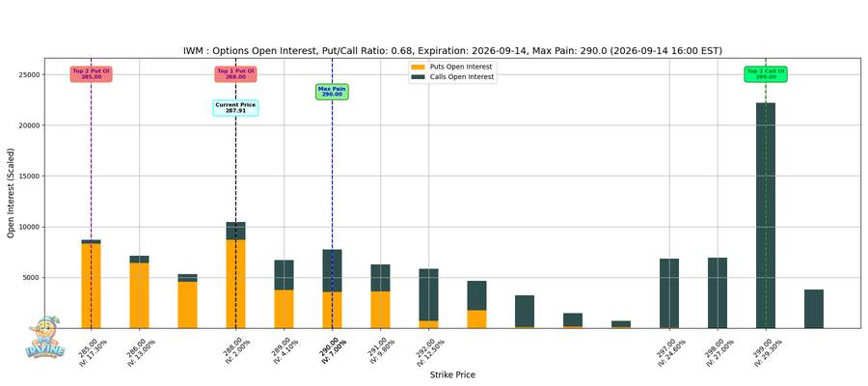Click the dark calls segment at strike 291
Screen dimensions: 868x386
coord(380,278)
